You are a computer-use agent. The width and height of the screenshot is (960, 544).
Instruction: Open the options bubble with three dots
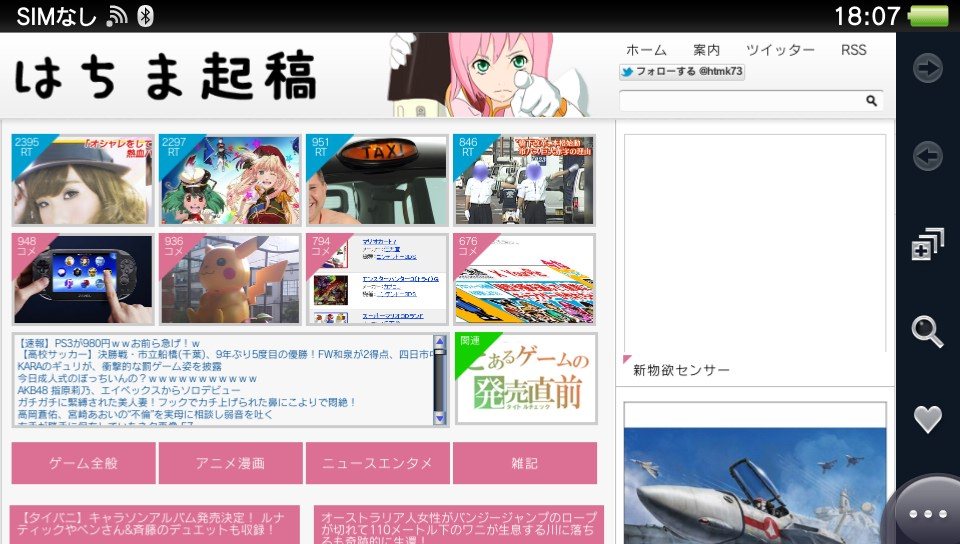click(928, 513)
